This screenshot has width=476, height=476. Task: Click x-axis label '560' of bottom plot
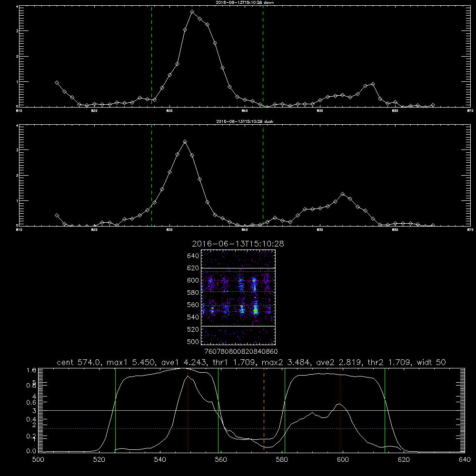click(221, 460)
